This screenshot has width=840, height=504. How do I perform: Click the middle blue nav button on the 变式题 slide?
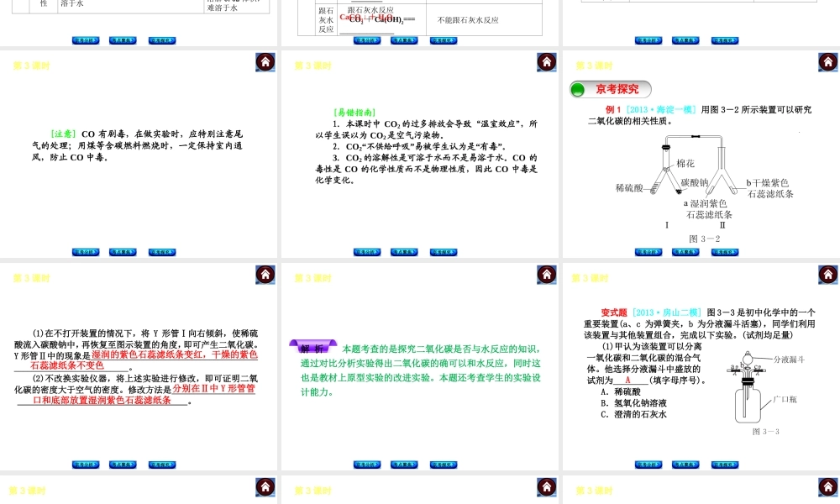pos(685,465)
